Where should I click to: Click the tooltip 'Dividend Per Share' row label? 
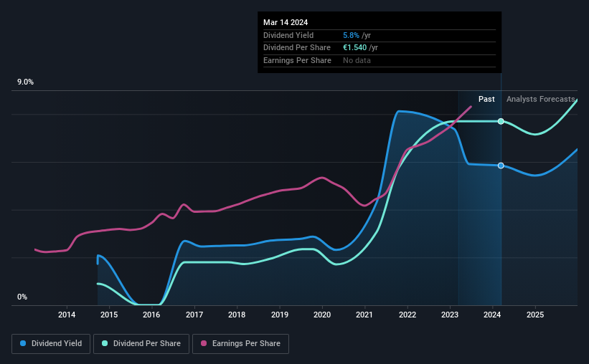click(x=297, y=48)
